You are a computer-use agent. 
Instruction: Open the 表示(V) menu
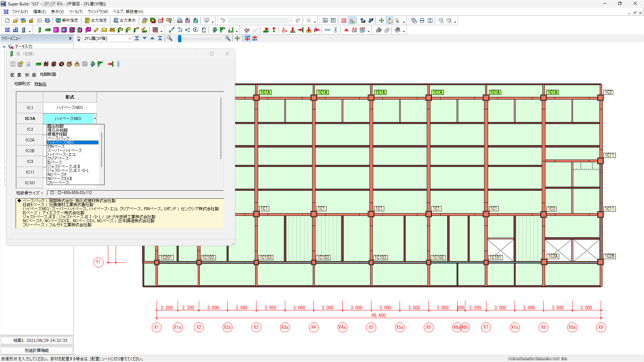click(57, 12)
